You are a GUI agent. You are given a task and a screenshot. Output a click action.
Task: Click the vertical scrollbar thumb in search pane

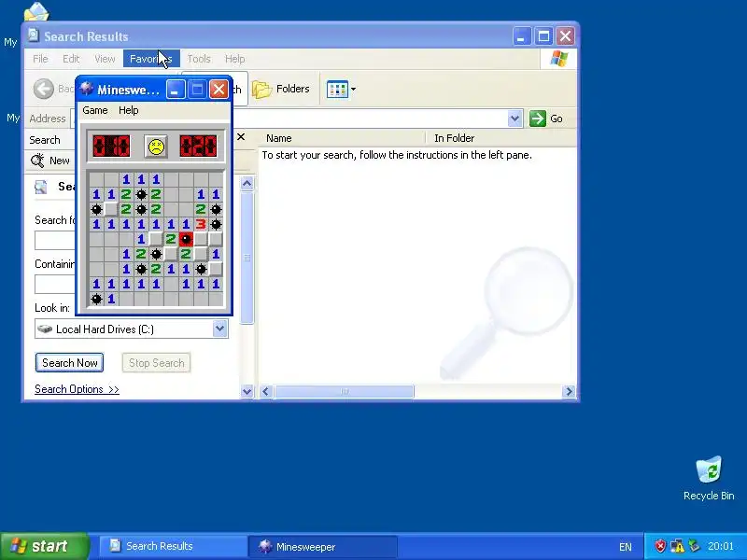pyautogui.click(x=247, y=258)
